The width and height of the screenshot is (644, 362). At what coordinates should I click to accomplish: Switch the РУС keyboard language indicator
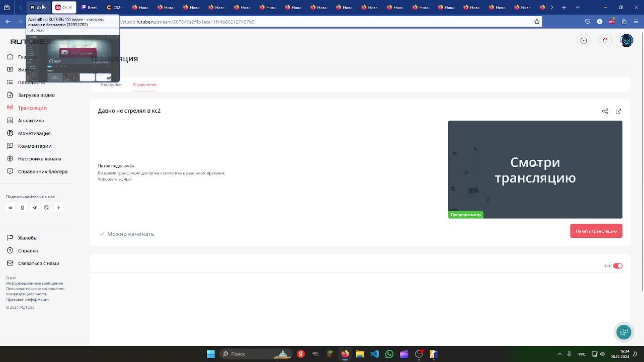[582, 354]
